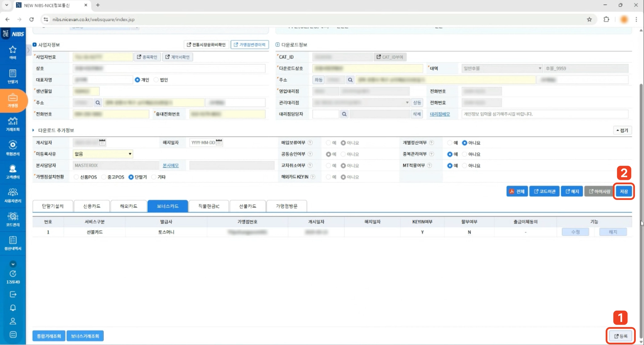
Task: Open the 미등록사유 dropdown
Action: (103, 154)
